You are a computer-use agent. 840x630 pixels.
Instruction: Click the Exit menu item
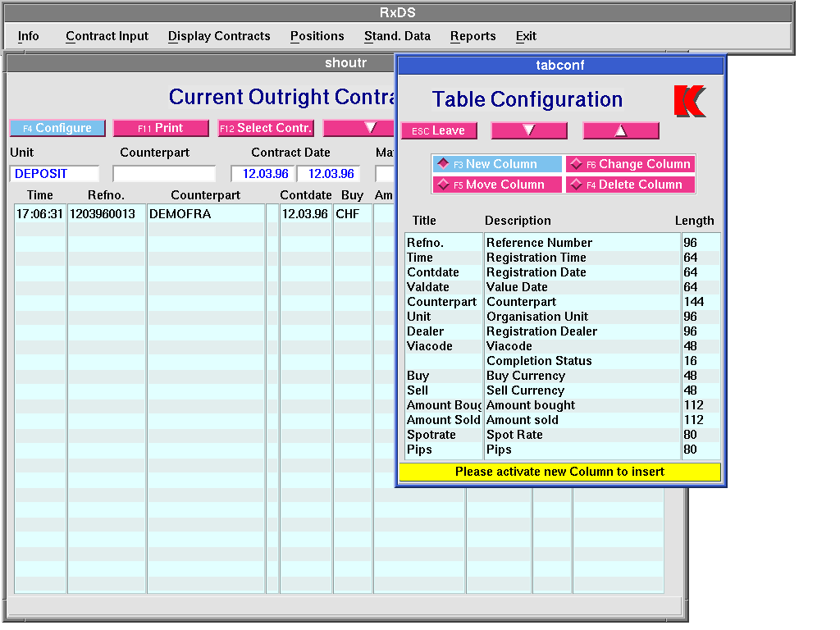pos(526,36)
